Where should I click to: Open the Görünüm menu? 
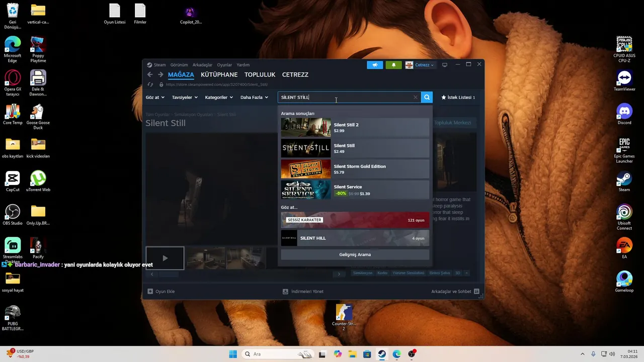tap(179, 65)
